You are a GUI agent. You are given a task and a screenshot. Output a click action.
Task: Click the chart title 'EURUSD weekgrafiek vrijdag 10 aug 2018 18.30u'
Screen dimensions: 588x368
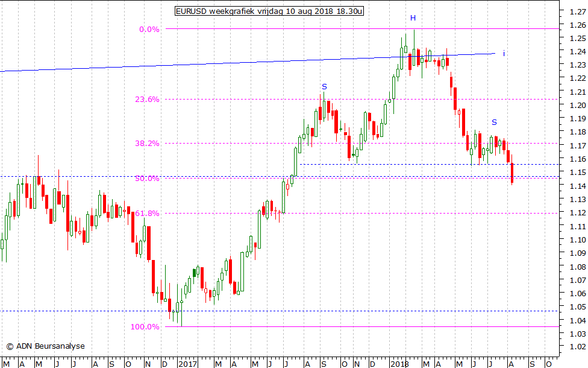tap(269, 11)
